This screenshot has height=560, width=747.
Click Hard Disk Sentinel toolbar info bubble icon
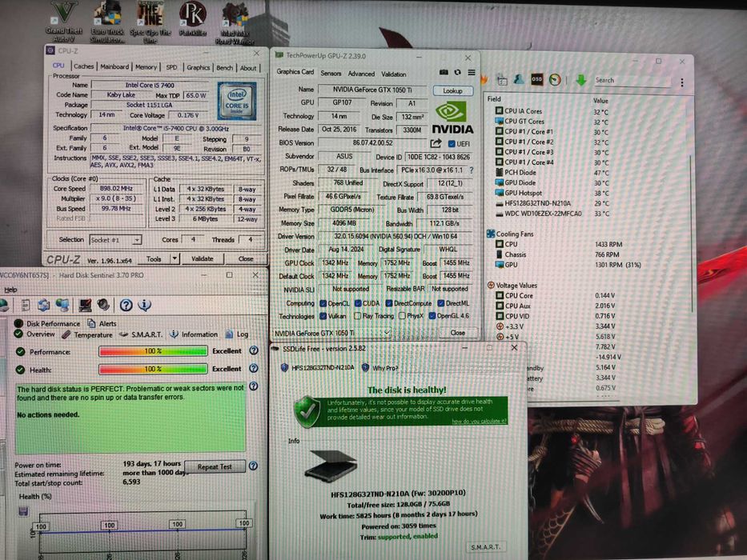tap(144, 305)
